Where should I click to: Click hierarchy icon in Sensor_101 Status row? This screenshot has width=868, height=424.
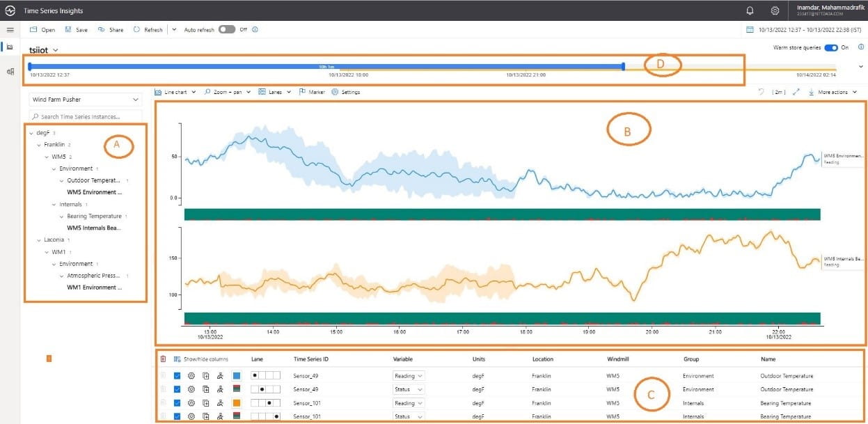click(x=220, y=416)
